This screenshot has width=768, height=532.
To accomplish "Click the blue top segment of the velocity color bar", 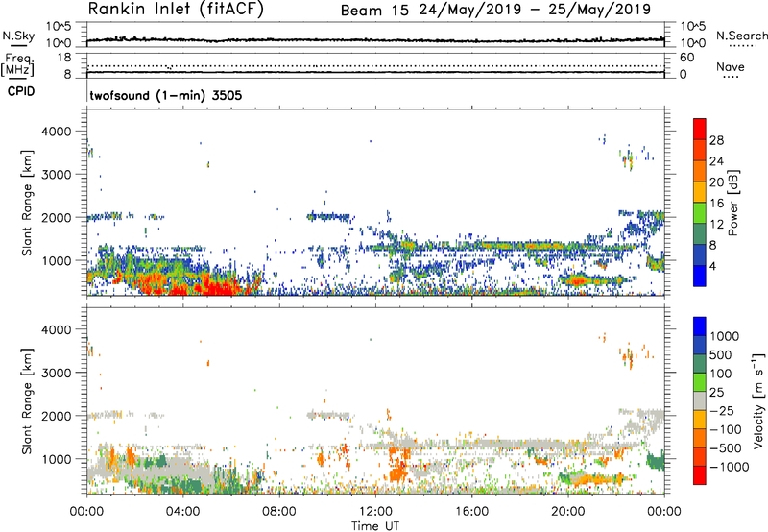I will coord(700,326).
